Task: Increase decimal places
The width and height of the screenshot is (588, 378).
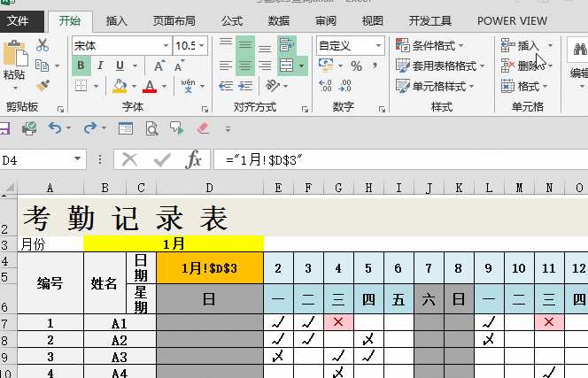Action: 325,86
